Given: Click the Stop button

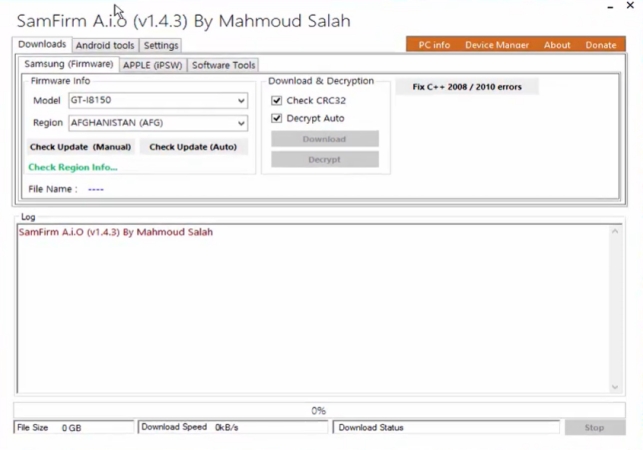Looking at the screenshot, I should (x=595, y=428).
